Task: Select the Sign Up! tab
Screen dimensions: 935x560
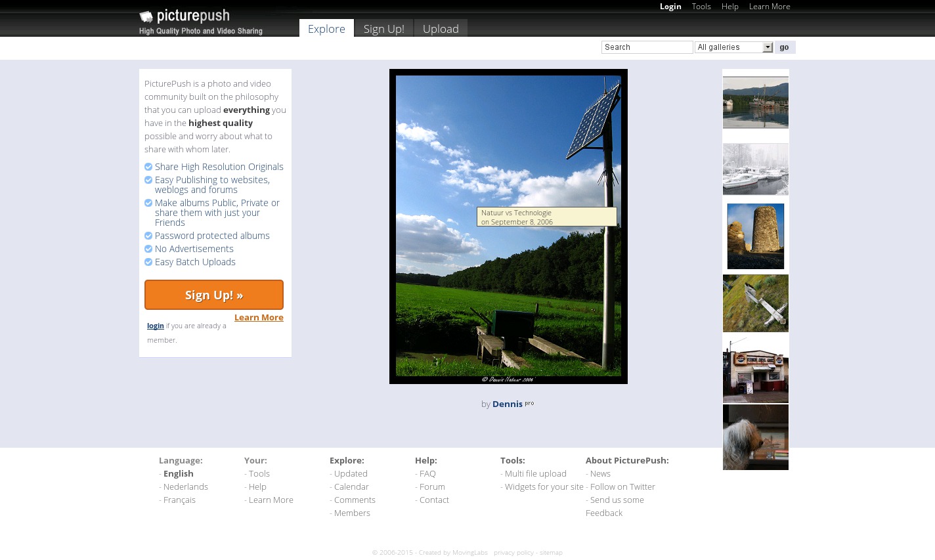Action: (x=383, y=29)
